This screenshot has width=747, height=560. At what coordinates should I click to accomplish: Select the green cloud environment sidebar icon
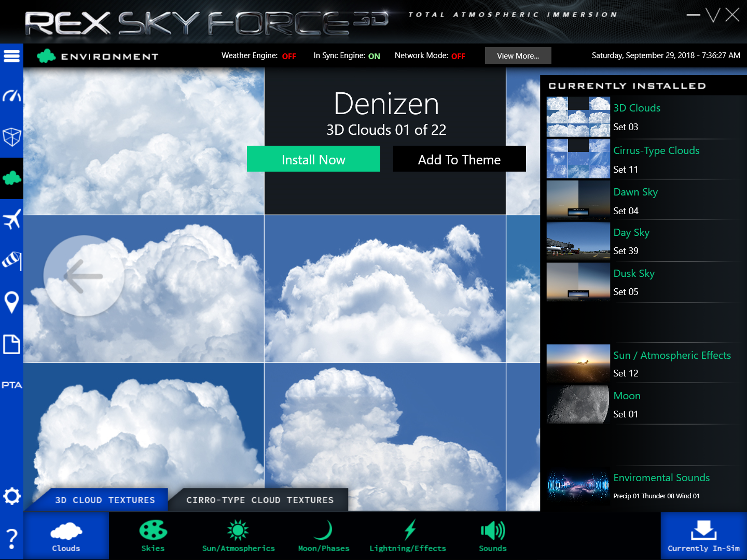point(11,178)
